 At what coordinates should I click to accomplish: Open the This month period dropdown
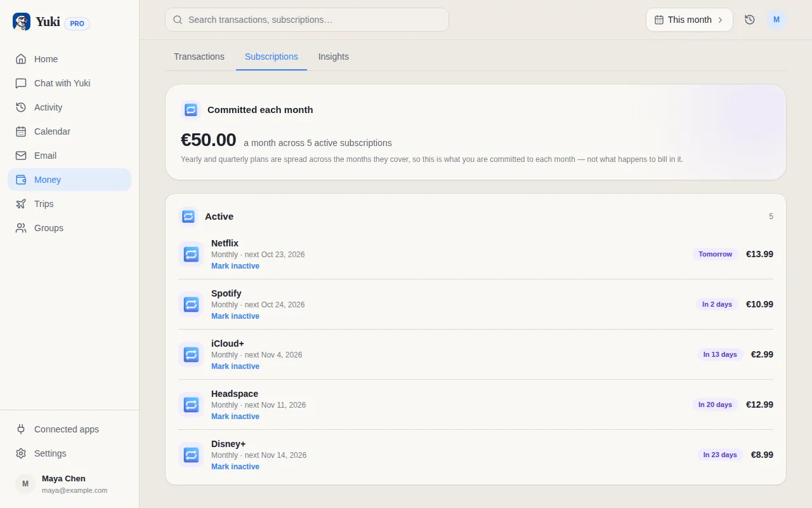(690, 20)
